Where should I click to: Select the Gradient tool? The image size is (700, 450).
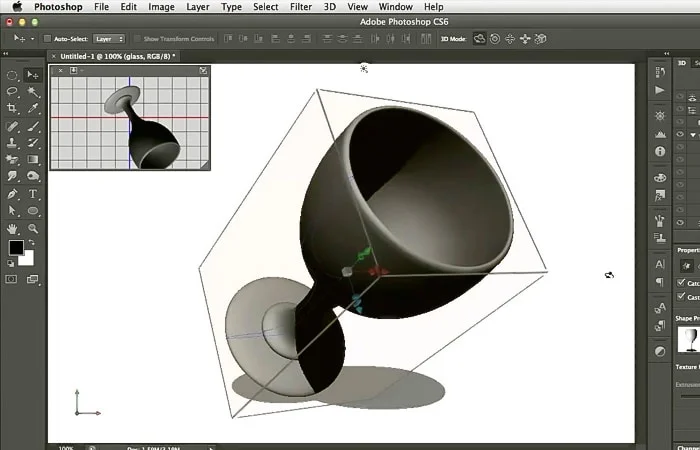click(x=33, y=159)
